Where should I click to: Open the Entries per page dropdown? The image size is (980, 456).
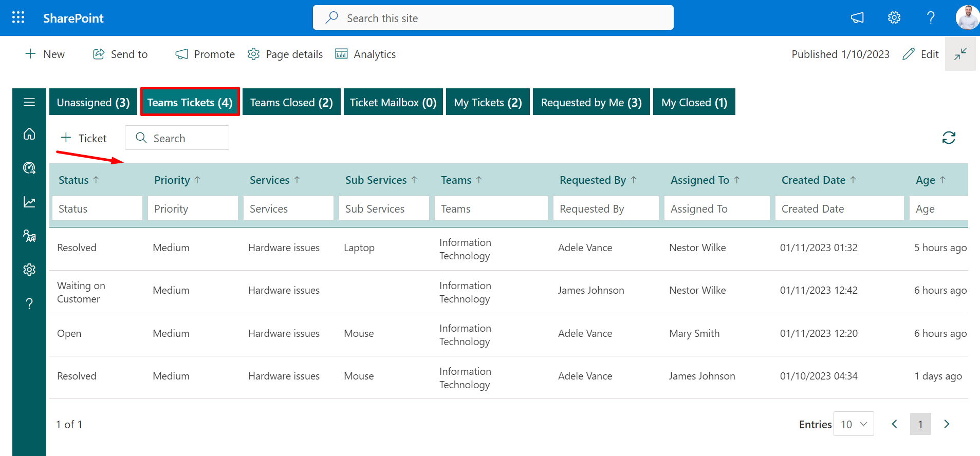(854, 424)
